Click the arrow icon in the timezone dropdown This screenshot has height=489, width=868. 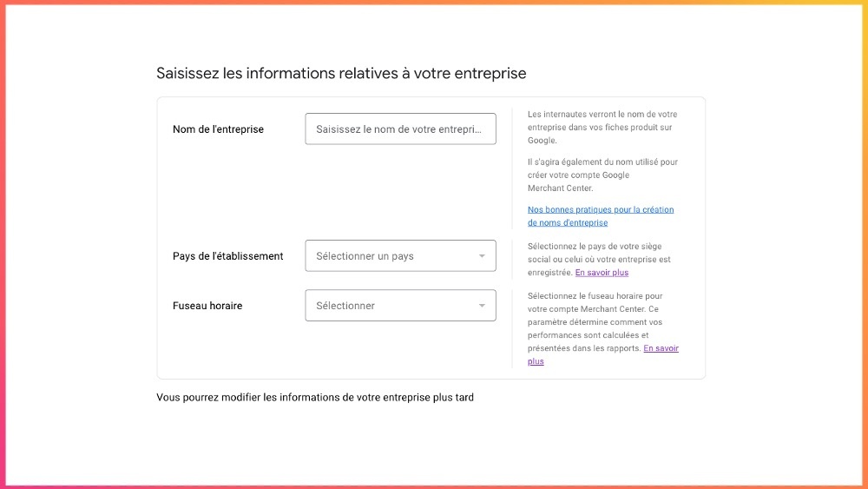[482, 306]
